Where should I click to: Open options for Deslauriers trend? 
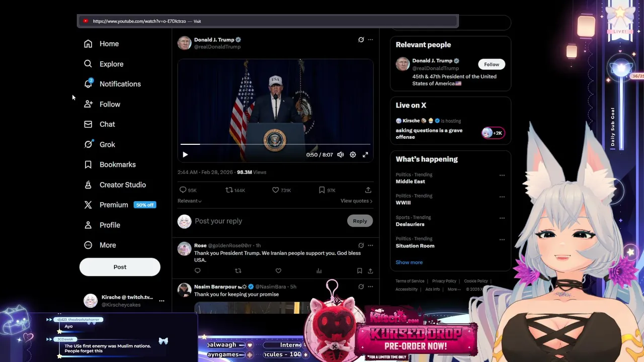502,218
